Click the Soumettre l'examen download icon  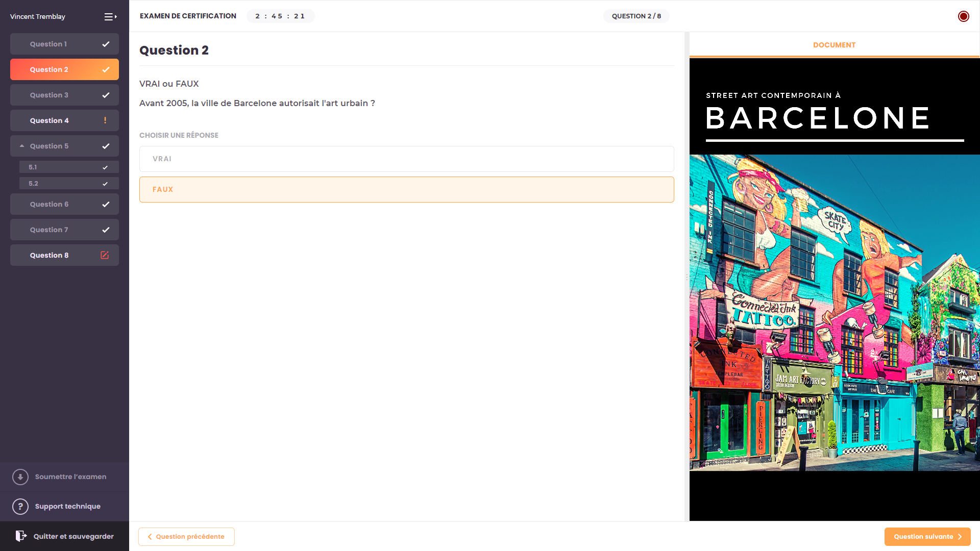[20, 477]
